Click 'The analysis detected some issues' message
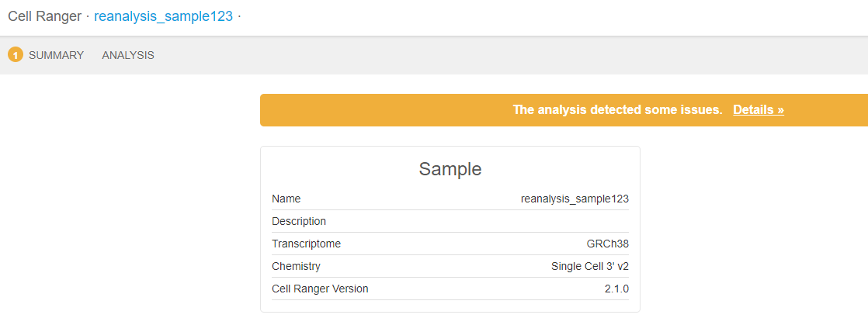868x325 pixels. click(617, 110)
